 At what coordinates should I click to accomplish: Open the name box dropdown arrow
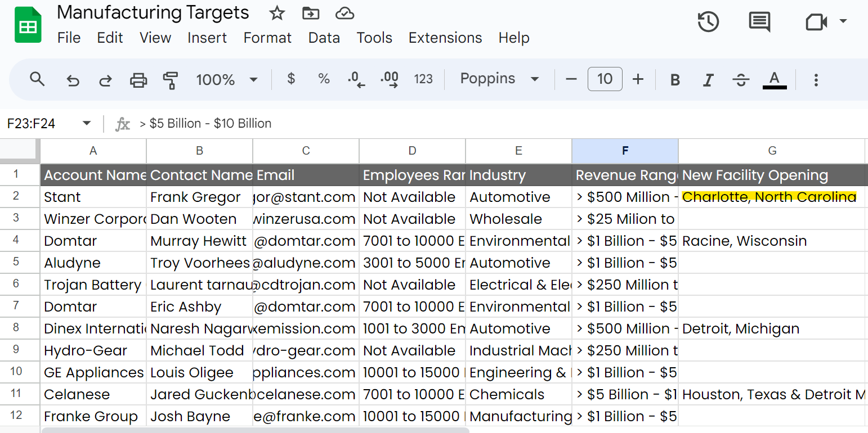point(87,123)
